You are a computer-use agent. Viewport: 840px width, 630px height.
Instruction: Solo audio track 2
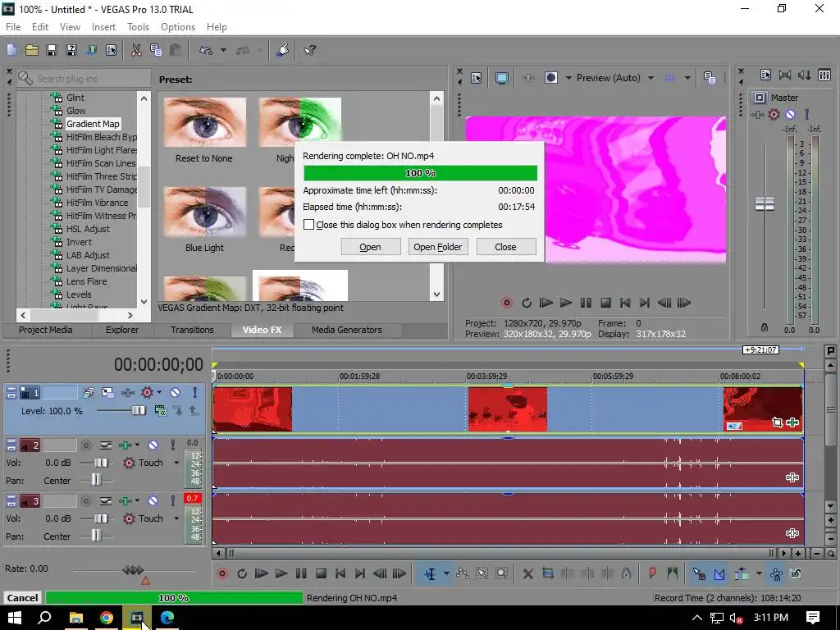(172, 445)
